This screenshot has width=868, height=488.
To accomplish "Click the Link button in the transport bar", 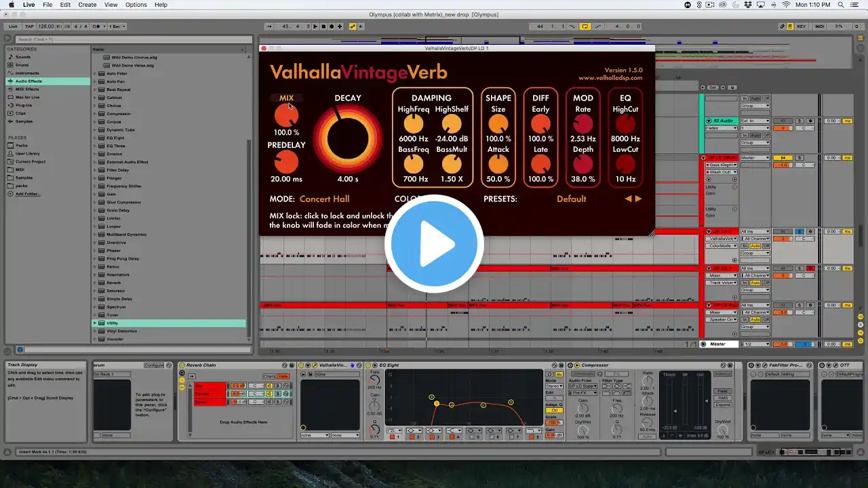I will pyautogui.click(x=13, y=26).
